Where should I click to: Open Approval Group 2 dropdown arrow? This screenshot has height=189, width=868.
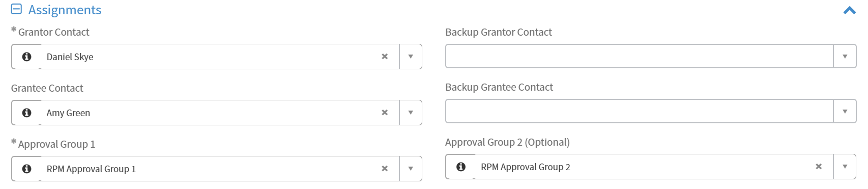coord(845,167)
